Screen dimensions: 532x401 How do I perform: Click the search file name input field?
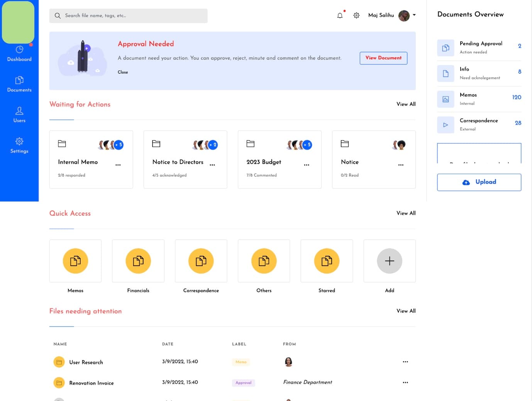(x=131, y=16)
